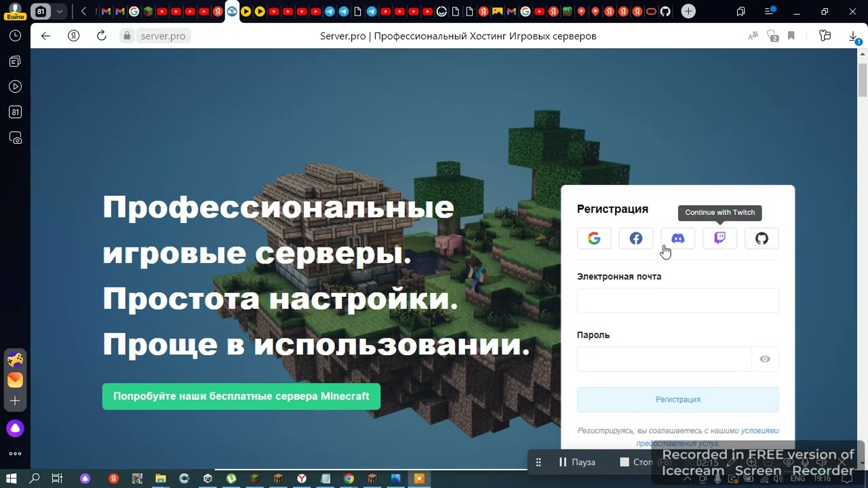The width and height of the screenshot is (868, 488).
Task: Open uTorrent from taskbar
Action: 231,479
